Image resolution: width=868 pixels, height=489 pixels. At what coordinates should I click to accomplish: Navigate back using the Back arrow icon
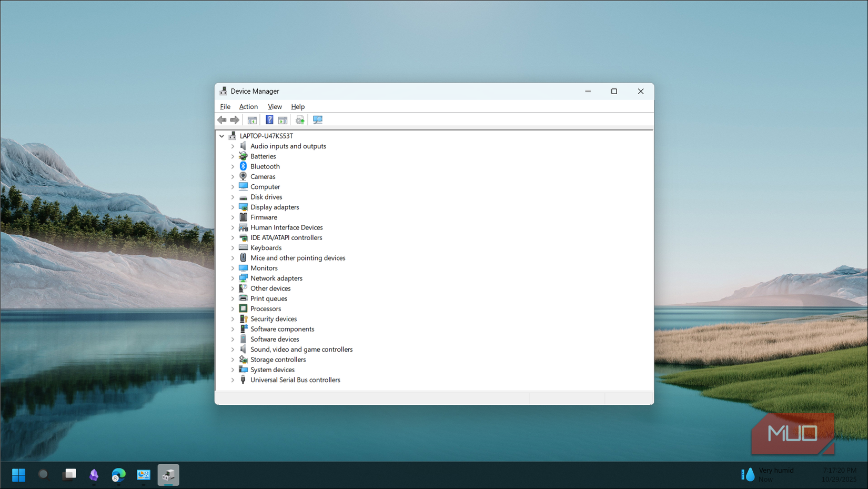(221, 119)
